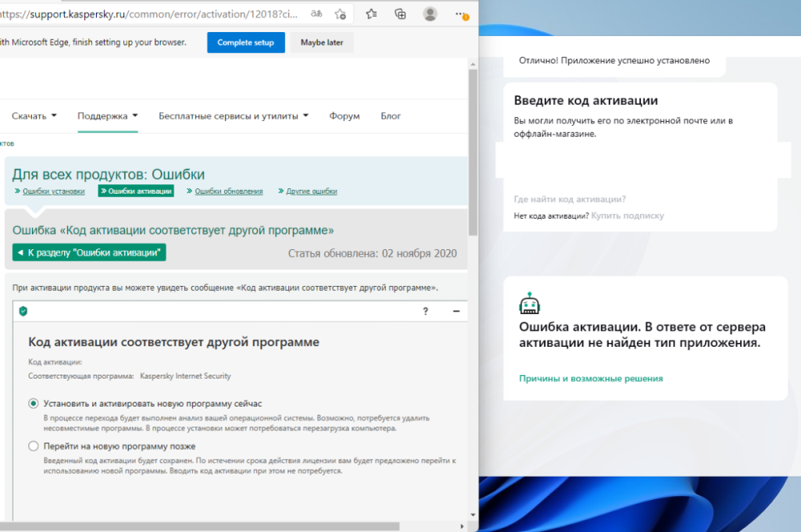Image resolution: width=801 pixels, height=532 pixels.
Task: Click activation code input area in Kaspersky window
Action: 643,159
